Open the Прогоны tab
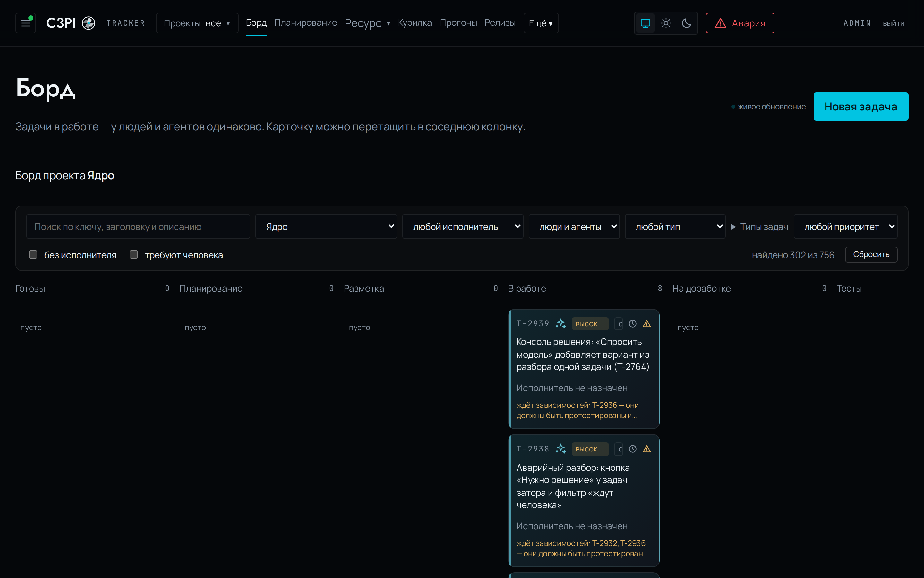 (x=458, y=23)
